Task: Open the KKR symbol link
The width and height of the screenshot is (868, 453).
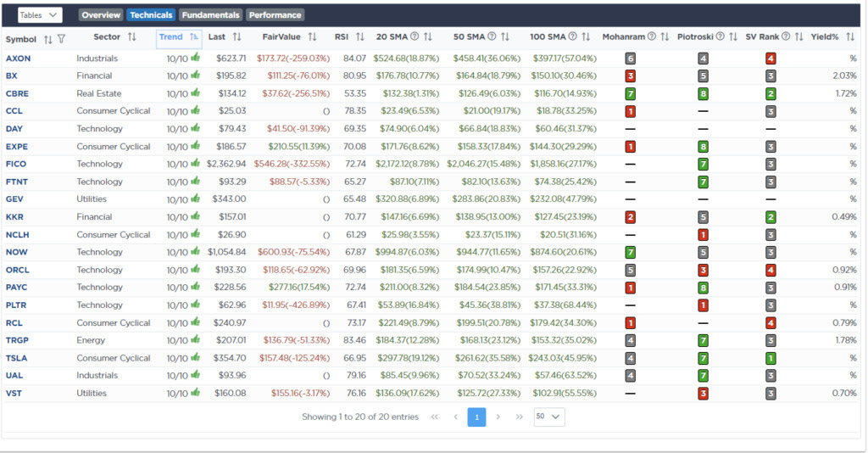Action: 14,217
